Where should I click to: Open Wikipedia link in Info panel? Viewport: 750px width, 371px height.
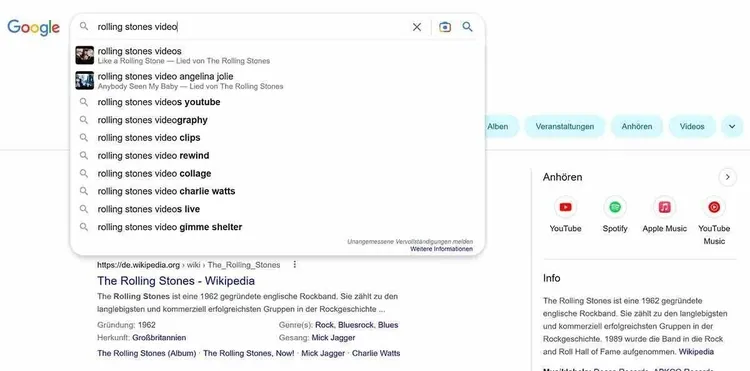tap(696, 352)
